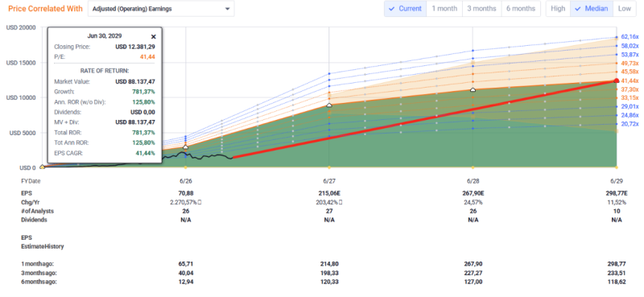Click the 6 months ago estimate 12,94
This screenshot has height=297, width=644.
point(185,282)
